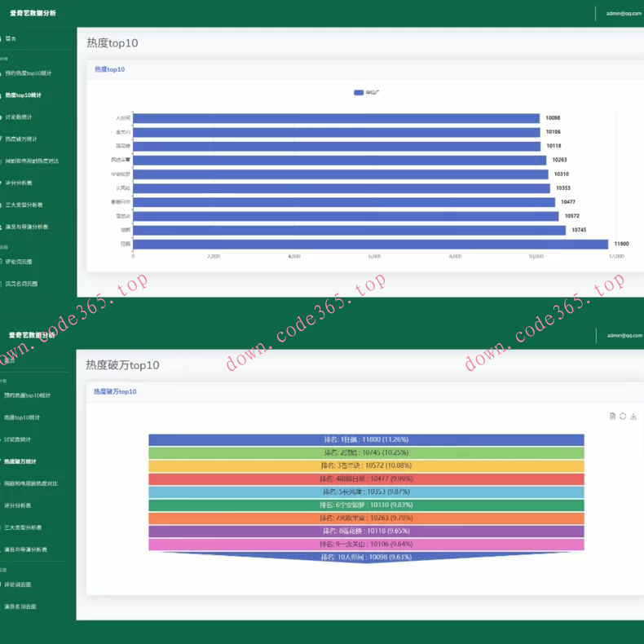Screen dimensions: 644x644
Task: Click the pink funnel segment 10106 (9.64%)
Action: [x=366, y=545]
